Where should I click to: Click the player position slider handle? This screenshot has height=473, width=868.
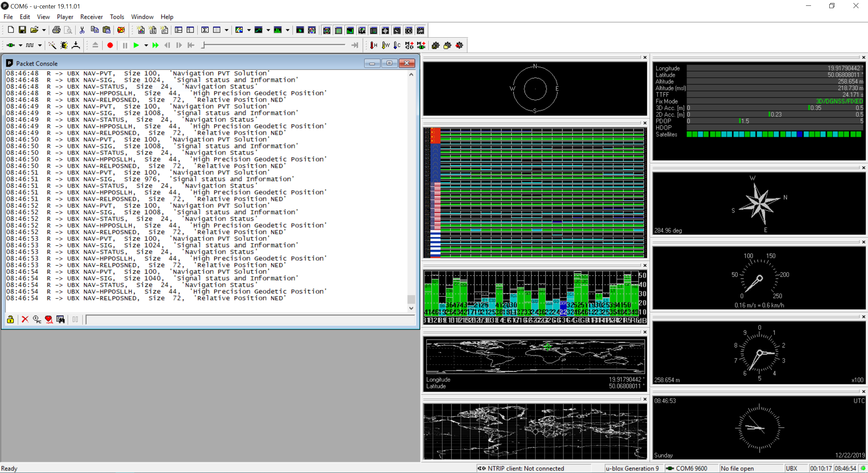(203, 45)
